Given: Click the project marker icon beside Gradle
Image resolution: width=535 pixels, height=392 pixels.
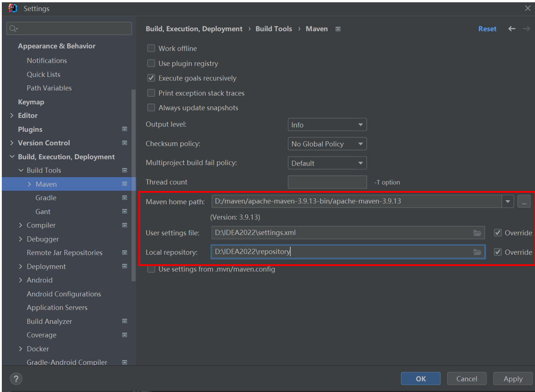Looking at the screenshot, I should (x=125, y=198).
